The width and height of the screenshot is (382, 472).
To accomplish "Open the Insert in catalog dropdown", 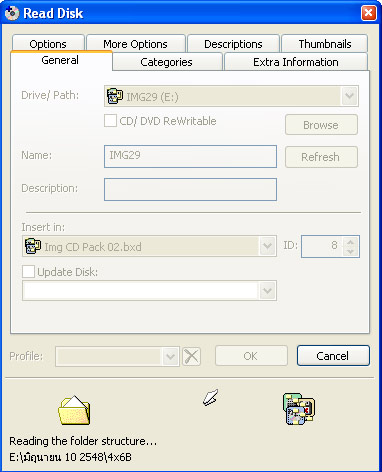I will (x=267, y=246).
